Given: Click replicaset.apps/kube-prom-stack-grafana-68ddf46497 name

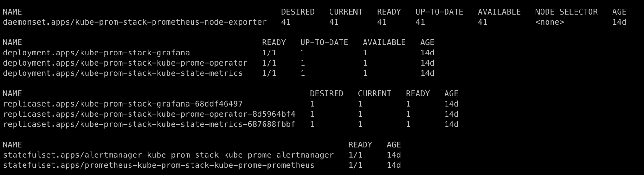Looking at the screenshot, I should (123, 104).
